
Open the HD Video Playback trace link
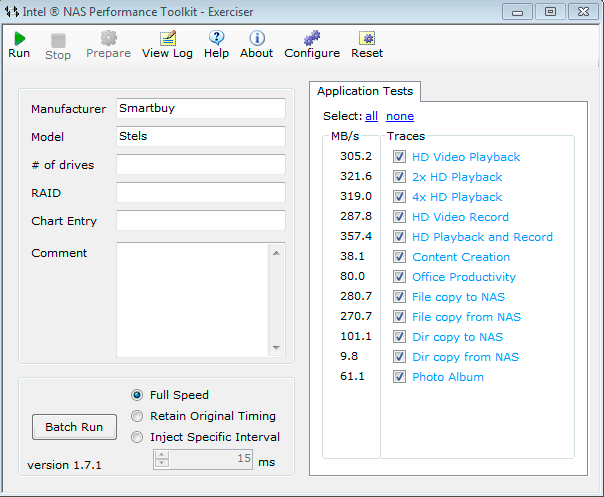[466, 157]
